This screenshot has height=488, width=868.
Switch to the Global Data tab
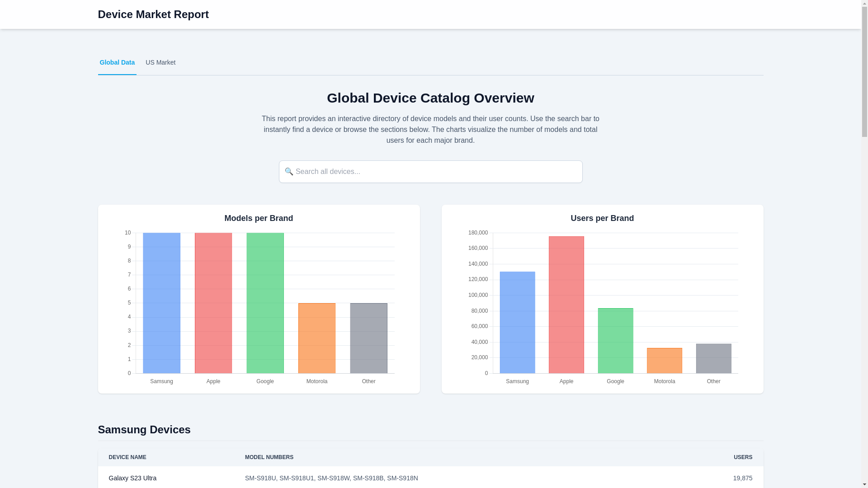coord(117,63)
